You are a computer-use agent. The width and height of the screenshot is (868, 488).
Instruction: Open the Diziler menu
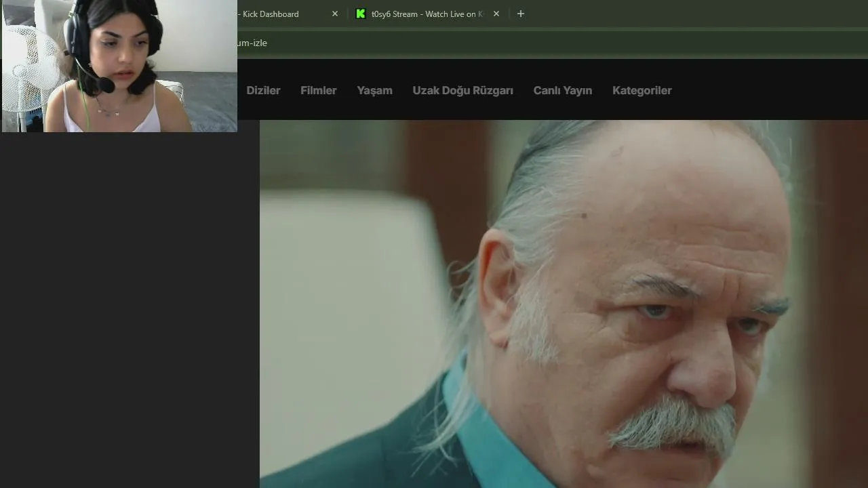(x=263, y=90)
